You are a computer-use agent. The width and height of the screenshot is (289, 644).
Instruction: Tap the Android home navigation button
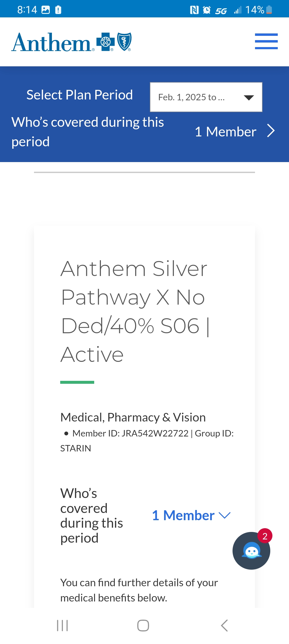pyautogui.click(x=143, y=626)
